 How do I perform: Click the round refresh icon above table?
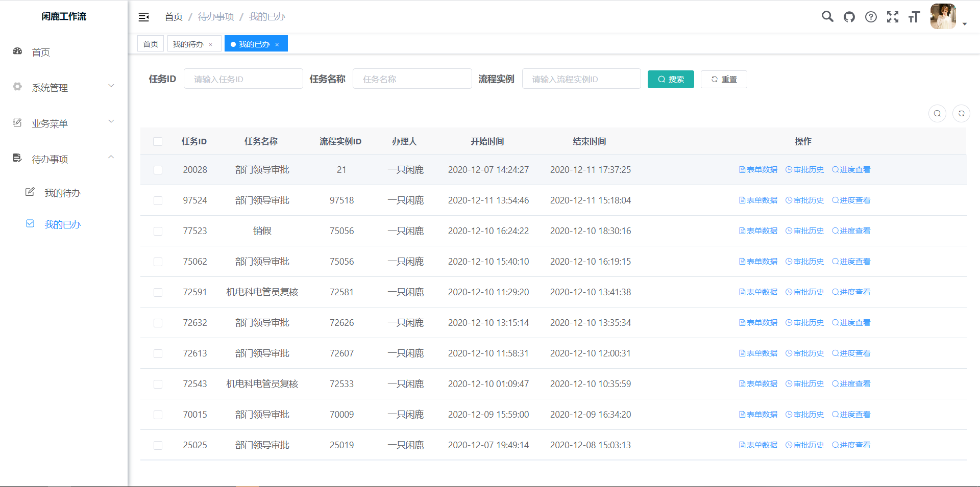962,113
